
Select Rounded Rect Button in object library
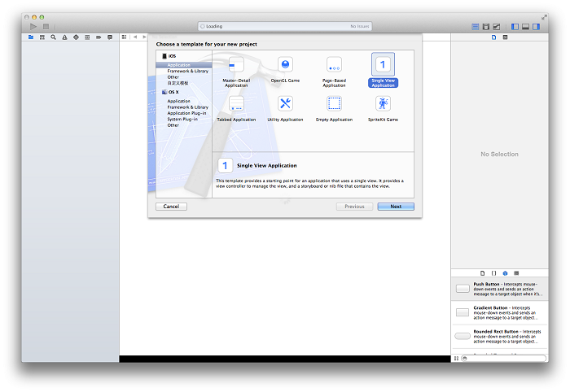[x=499, y=337]
